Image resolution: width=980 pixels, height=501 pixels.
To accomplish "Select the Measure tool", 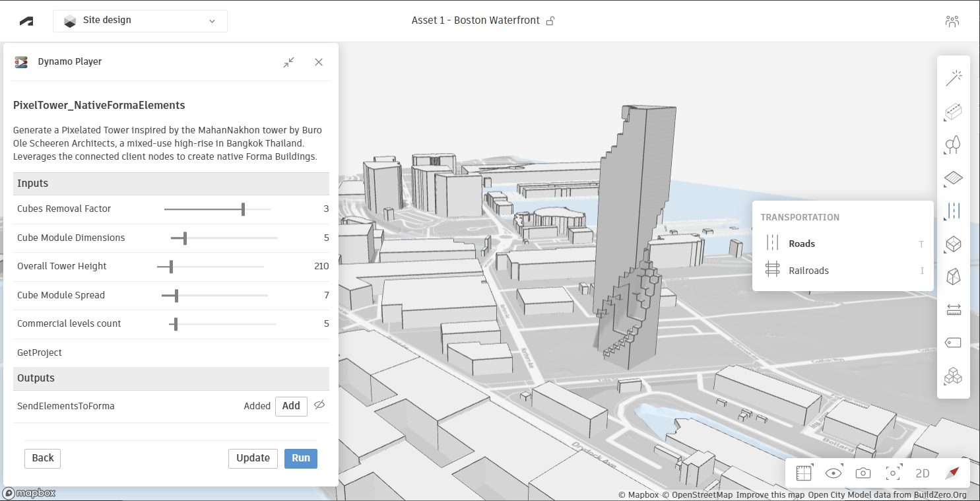I will pos(953,309).
